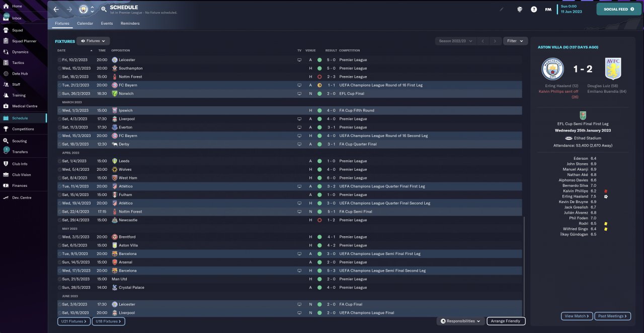Viewport: 644px width, 333px height.
Task: Click the club switcher up/down chevrons
Action: coord(92,9)
